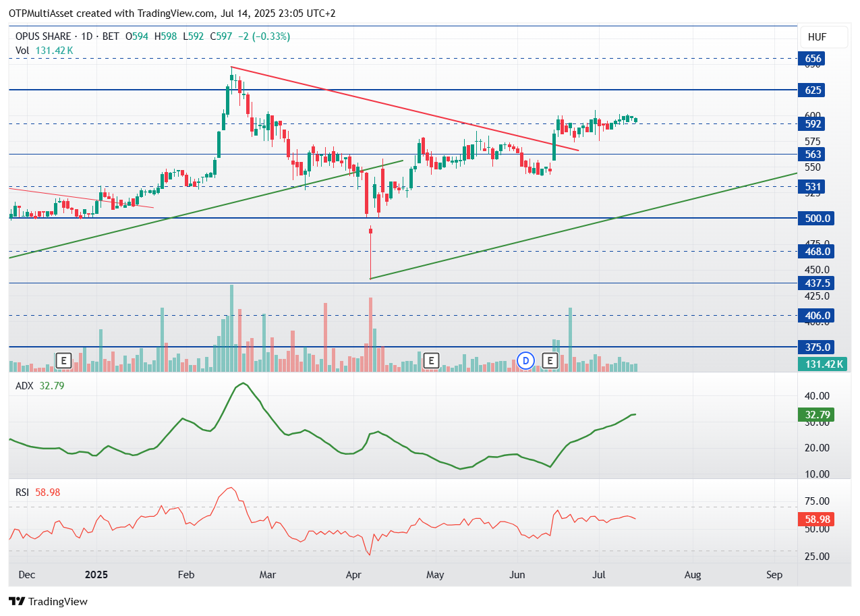Click the RSI indicator legend label
The image size is (860, 616).
click(22, 493)
